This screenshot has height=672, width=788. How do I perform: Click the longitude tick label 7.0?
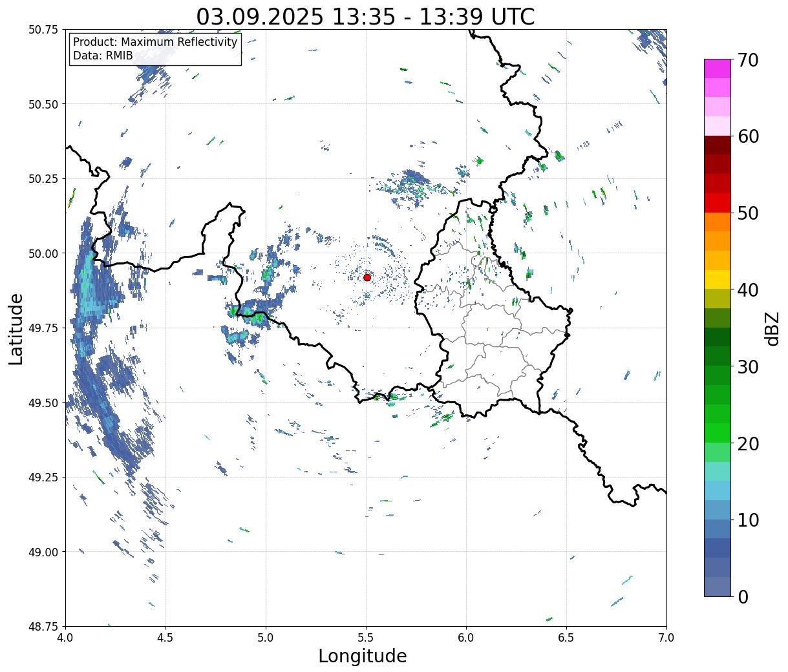666,637
